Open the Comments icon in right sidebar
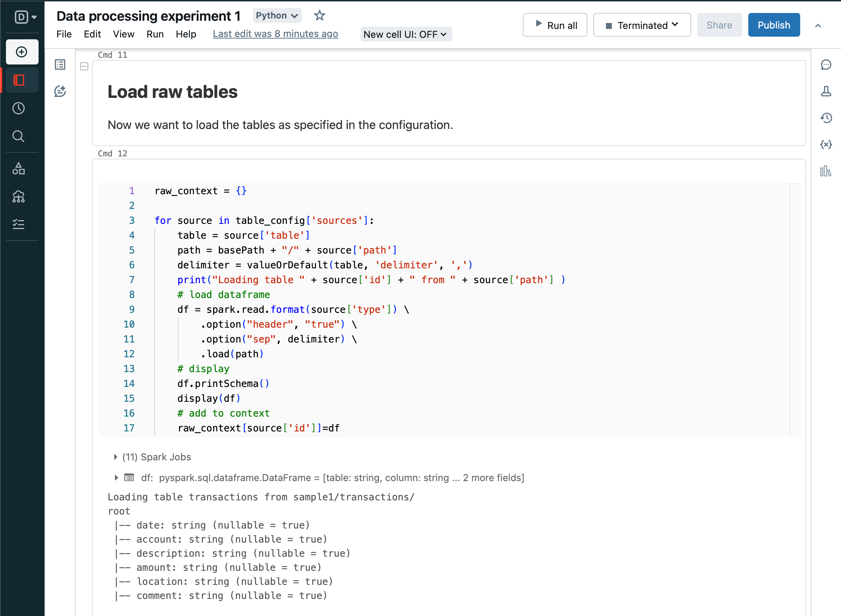This screenshot has width=841, height=616. click(826, 64)
